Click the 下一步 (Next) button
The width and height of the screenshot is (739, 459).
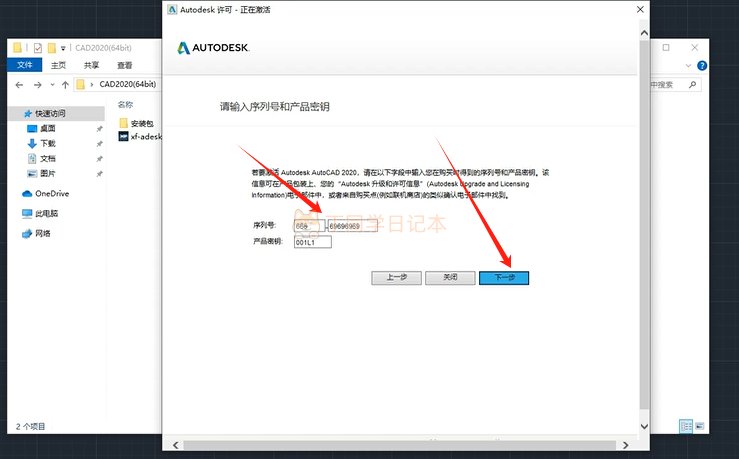pyautogui.click(x=504, y=278)
